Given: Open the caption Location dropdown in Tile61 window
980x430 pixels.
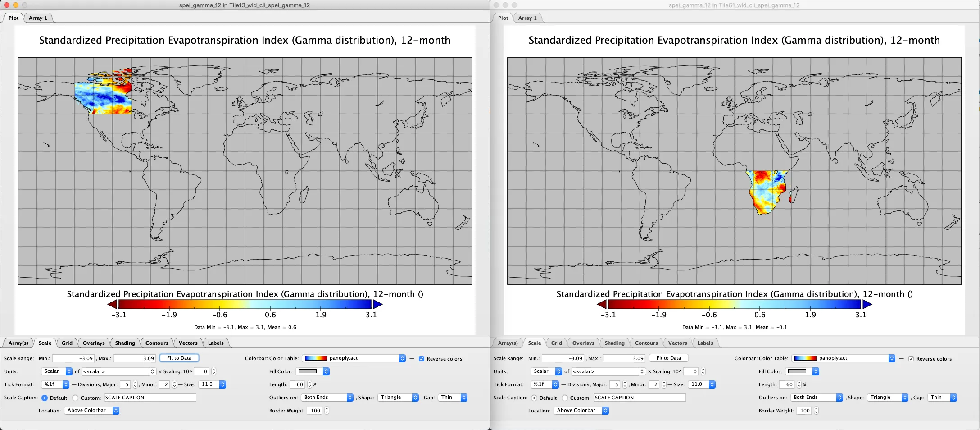Looking at the screenshot, I should point(581,411).
